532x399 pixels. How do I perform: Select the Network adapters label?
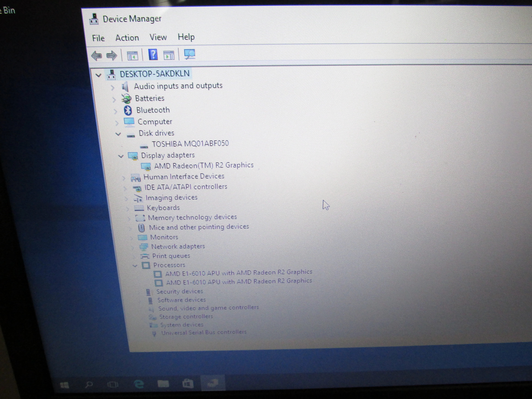(x=178, y=246)
